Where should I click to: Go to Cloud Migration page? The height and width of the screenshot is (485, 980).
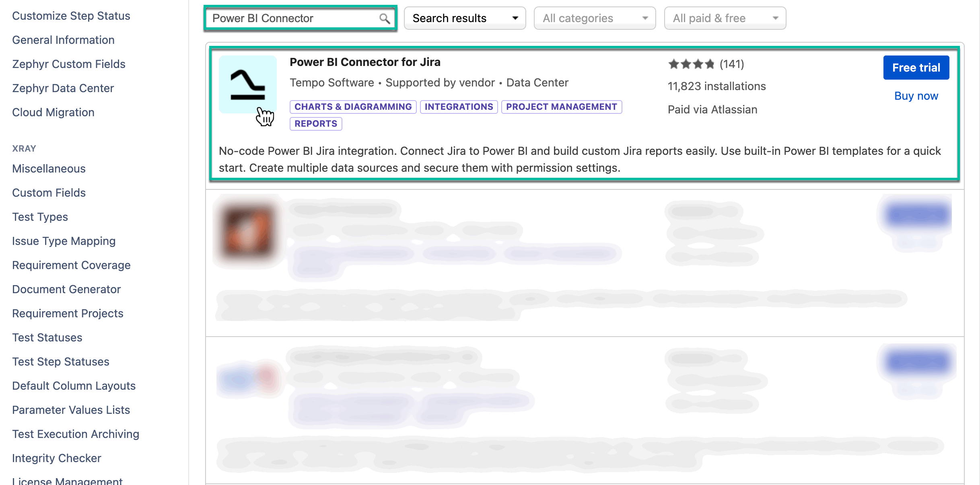pyautogui.click(x=53, y=113)
